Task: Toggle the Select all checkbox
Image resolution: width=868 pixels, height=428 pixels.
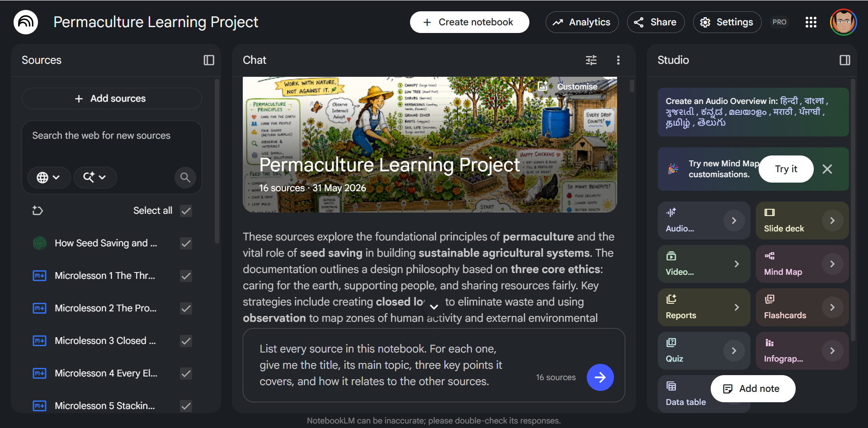Action: [186, 211]
